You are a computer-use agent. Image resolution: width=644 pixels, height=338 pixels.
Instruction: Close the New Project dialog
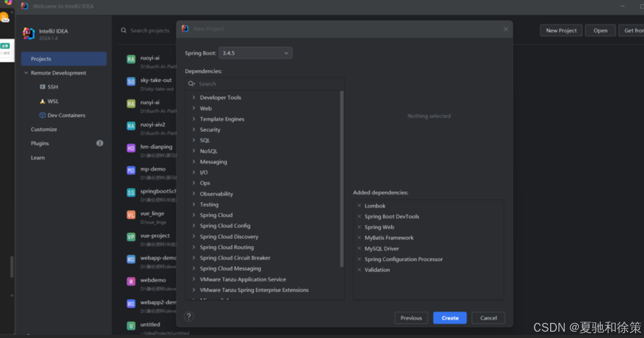pos(505,29)
